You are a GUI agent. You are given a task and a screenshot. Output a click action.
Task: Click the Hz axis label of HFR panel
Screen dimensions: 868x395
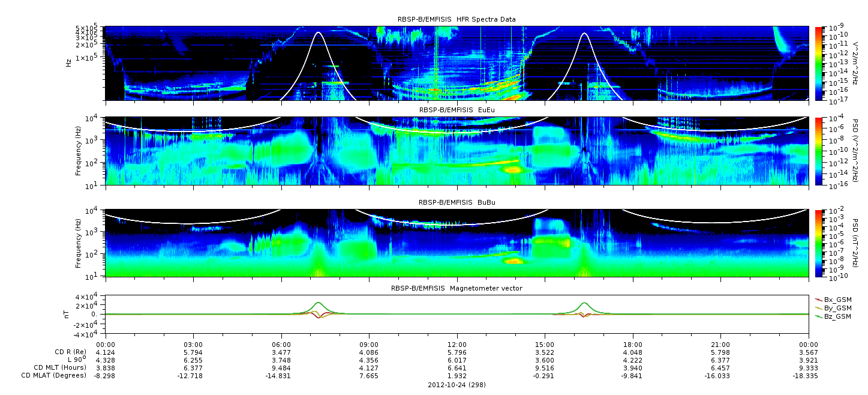click(70, 63)
